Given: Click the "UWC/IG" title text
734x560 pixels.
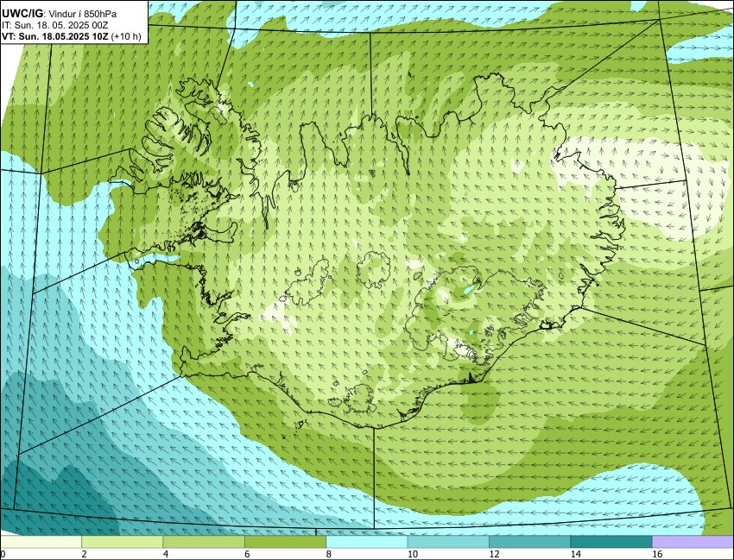Looking at the screenshot, I should tap(22, 14).
